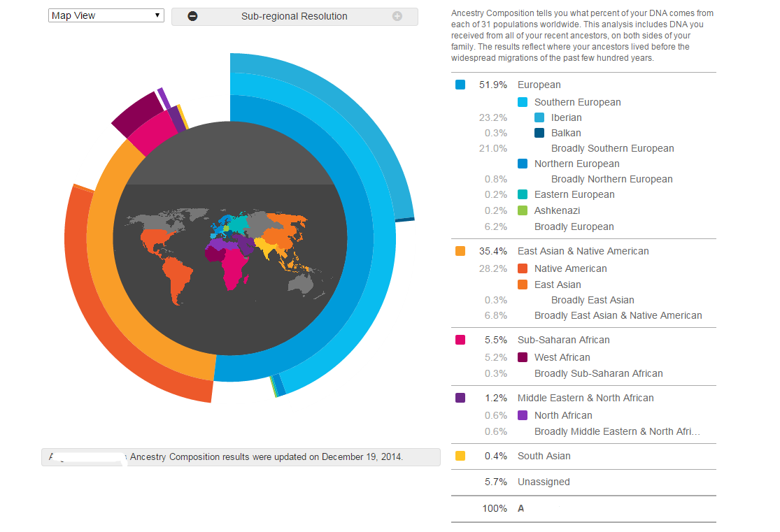
Task: Click 'Broadly East Asian' label
Action: point(593,300)
